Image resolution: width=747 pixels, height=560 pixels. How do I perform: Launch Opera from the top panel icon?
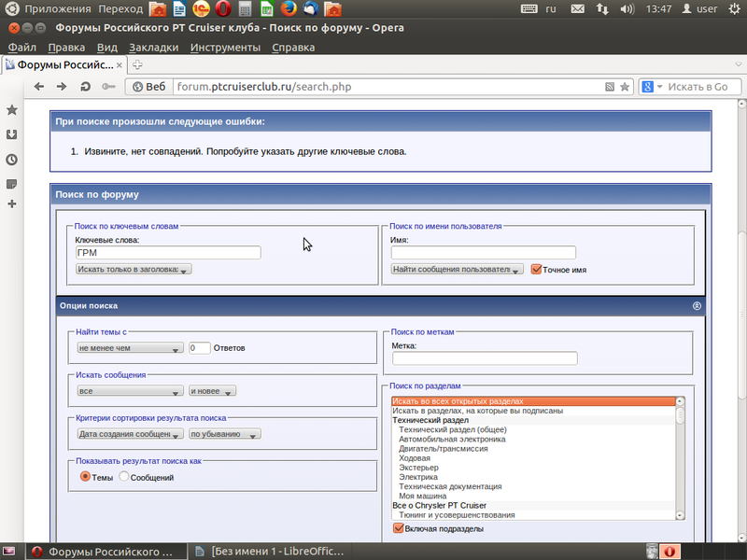point(222,8)
